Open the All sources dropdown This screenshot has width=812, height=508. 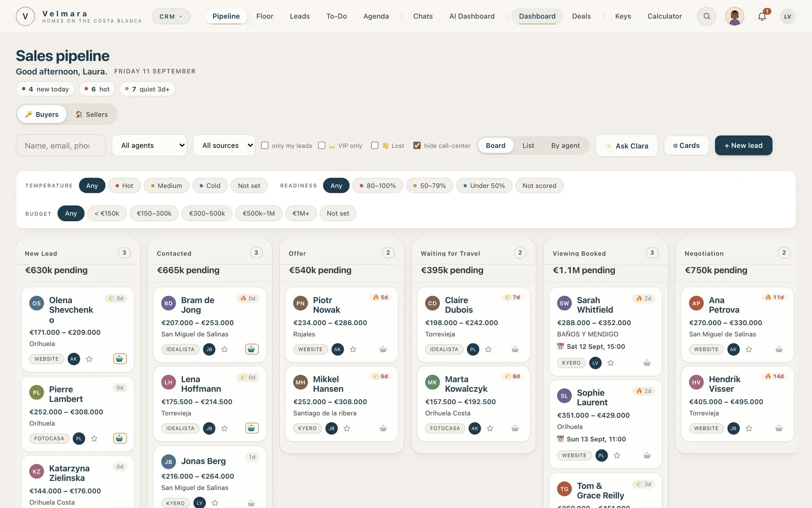pyautogui.click(x=224, y=145)
